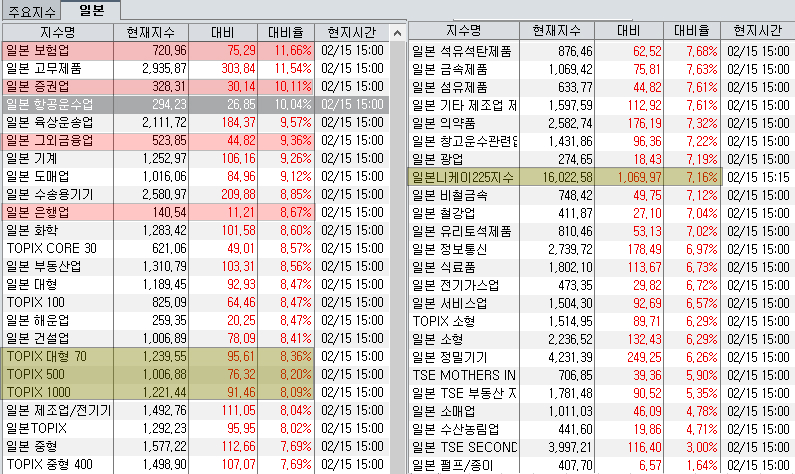
Task: Click 지수명 header in right table
Action: point(463,30)
